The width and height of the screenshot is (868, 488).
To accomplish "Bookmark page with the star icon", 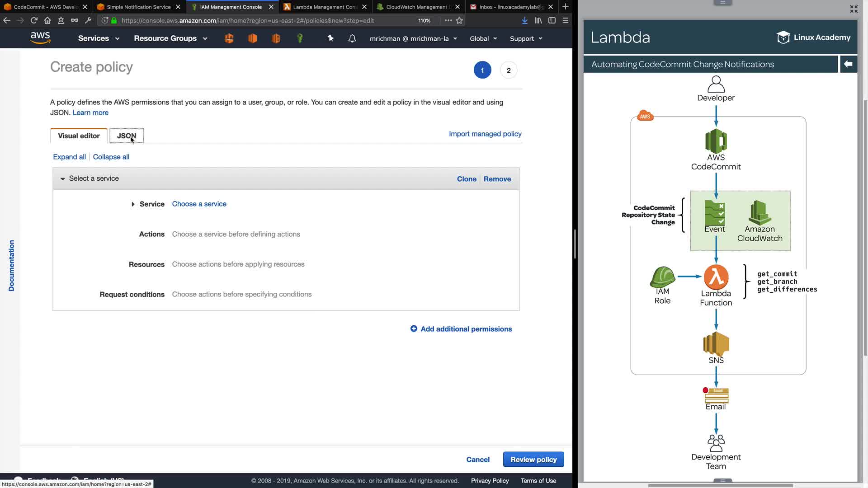I will pyautogui.click(x=459, y=20).
